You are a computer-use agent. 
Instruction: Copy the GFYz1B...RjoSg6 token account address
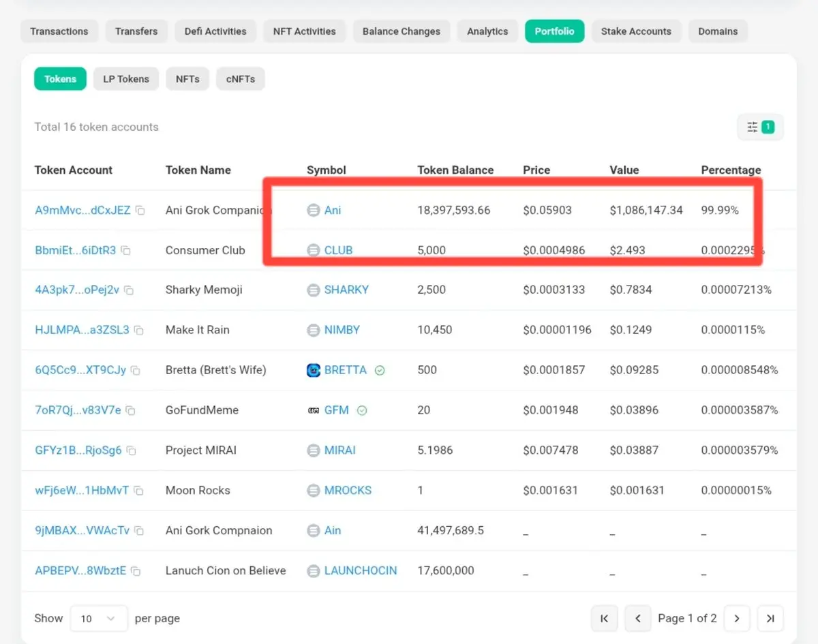click(x=132, y=450)
